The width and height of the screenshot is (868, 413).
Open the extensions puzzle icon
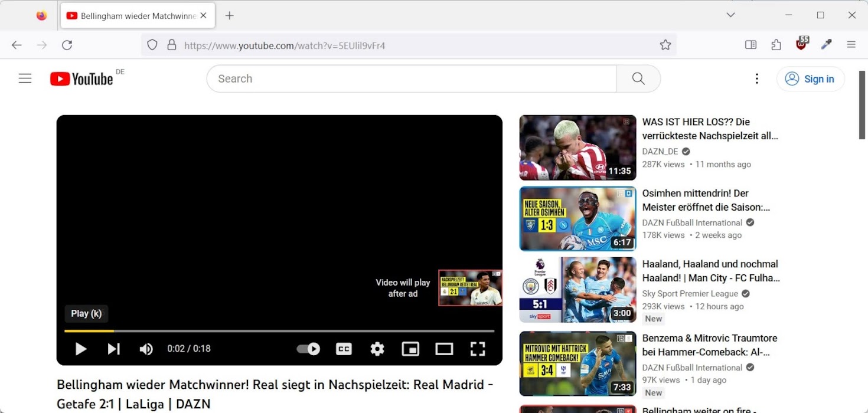pyautogui.click(x=776, y=45)
